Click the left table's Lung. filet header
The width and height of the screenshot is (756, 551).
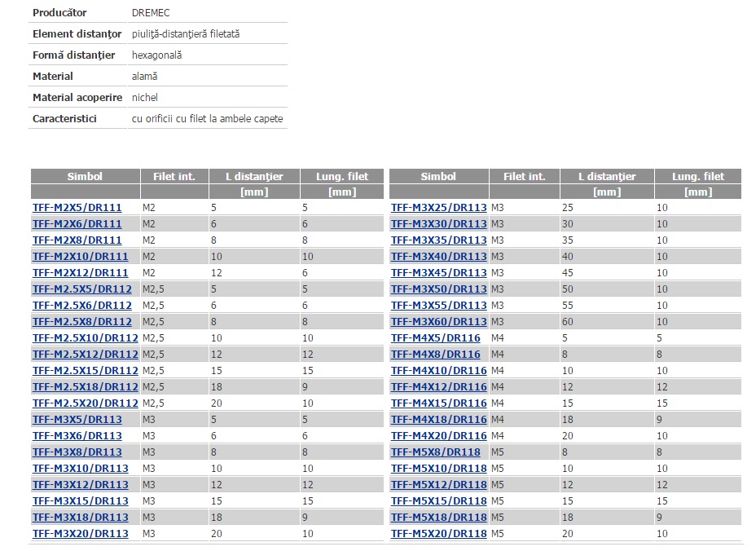342,176
